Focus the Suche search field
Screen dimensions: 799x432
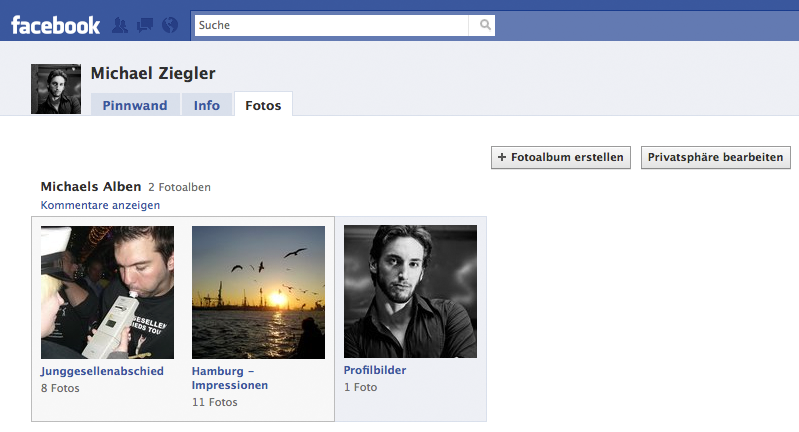(x=335, y=25)
